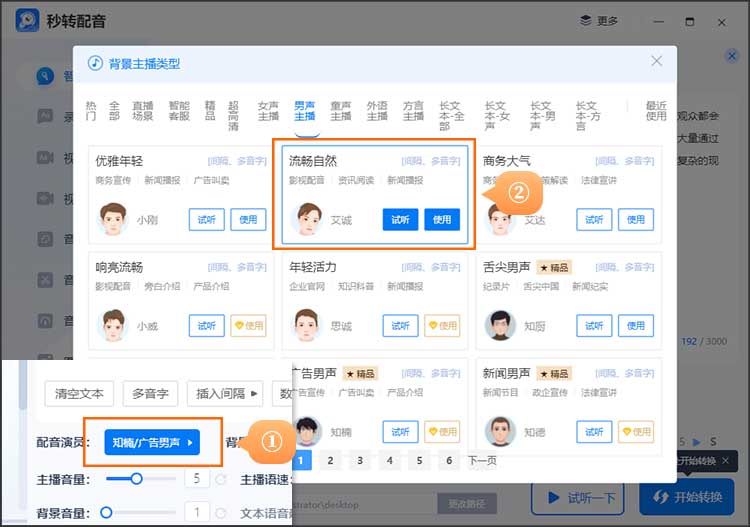Click the blue round close icon behind dialog
The width and height of the screenshot is (750, 527).
click(731, 56)
